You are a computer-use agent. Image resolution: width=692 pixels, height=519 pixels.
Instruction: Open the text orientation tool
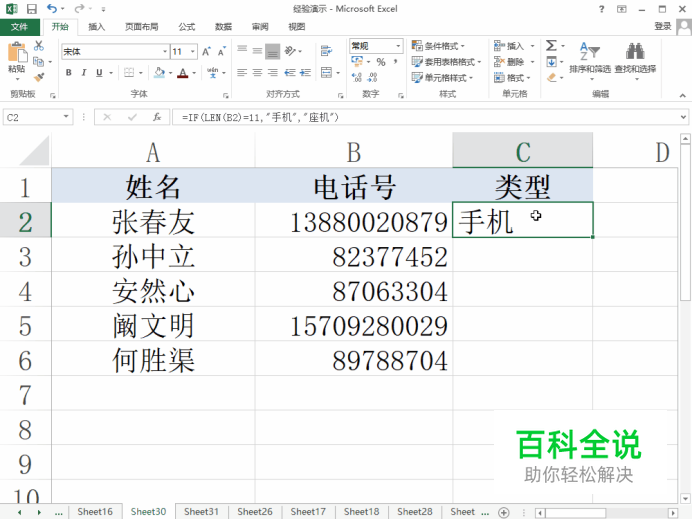(290, 51)
